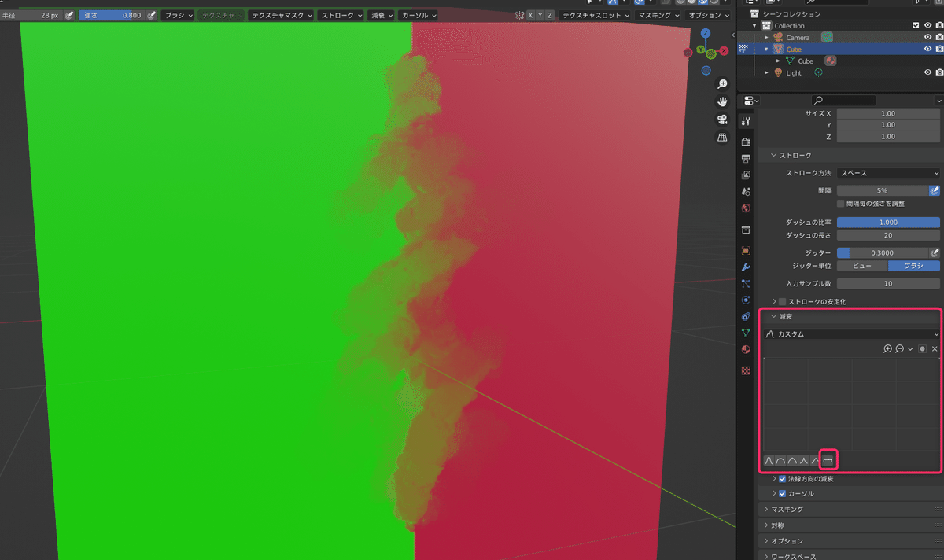Toggle curve clipping dot icon
The width and height of the screenshot is (944, 560).
[922, 348]
